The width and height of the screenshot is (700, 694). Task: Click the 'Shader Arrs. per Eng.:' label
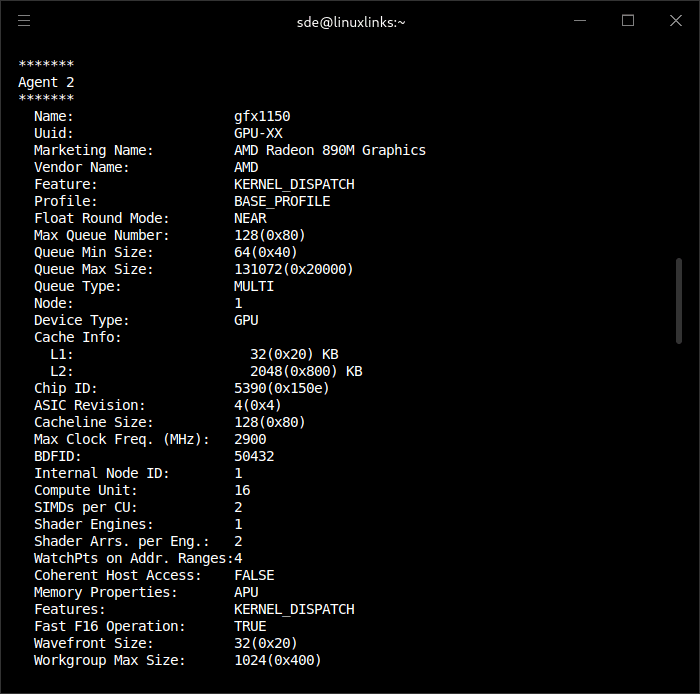(x=122, y=541)
